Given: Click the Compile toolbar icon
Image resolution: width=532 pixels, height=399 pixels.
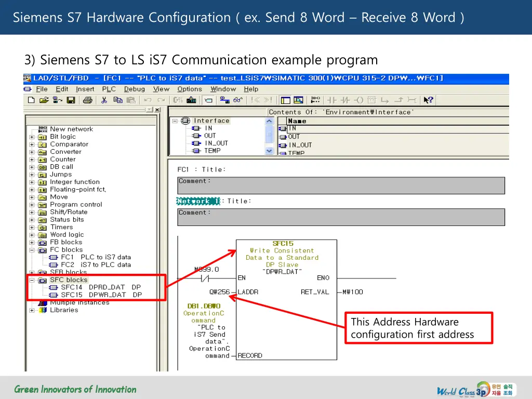Looking at the screenshot, I should point(178,100).
